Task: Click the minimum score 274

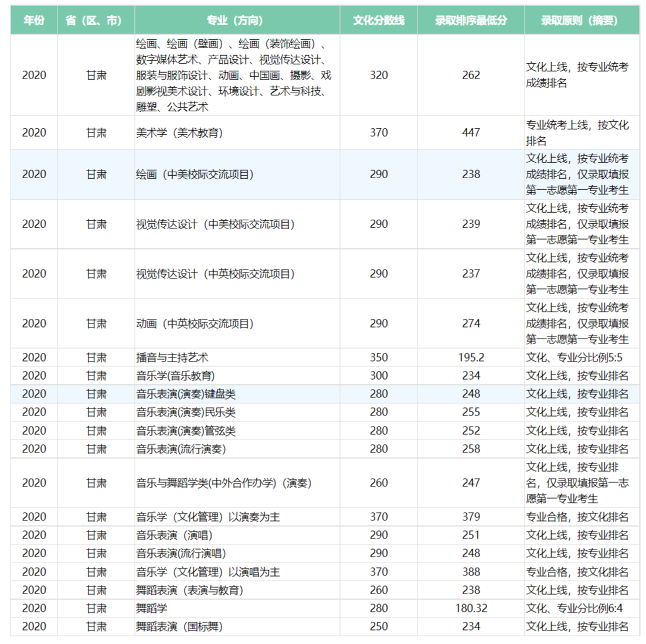Action: click(471, 323)
